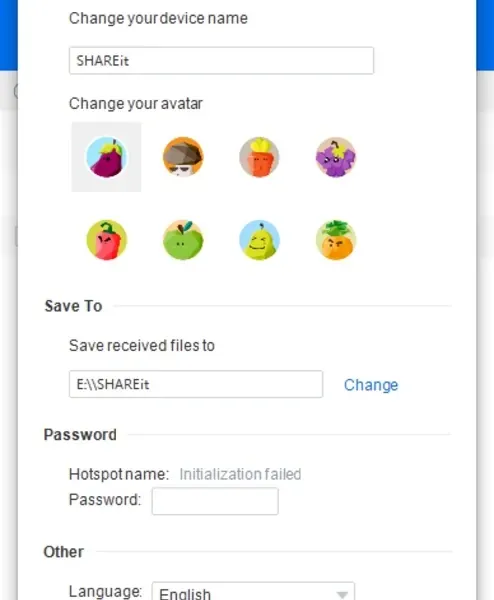Click the Password section heading
Viewport: 494px width, 600px height.
80,435
